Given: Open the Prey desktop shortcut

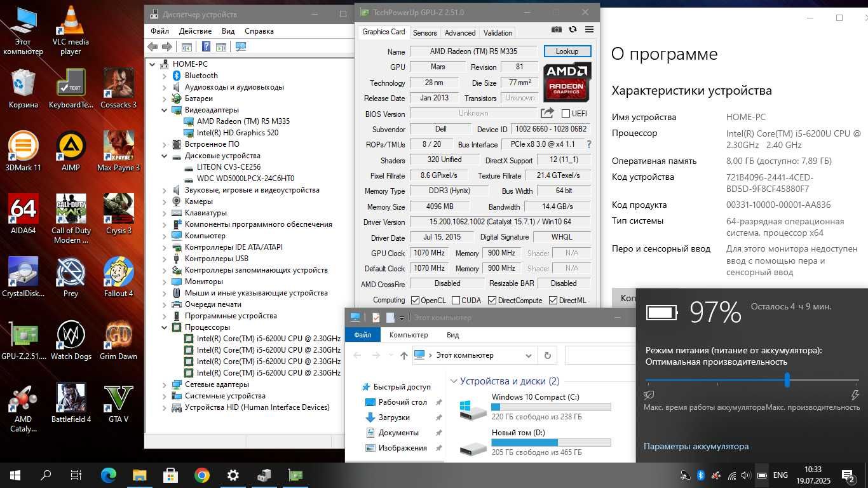Looking at the screenshot, I should pos(71,277).
